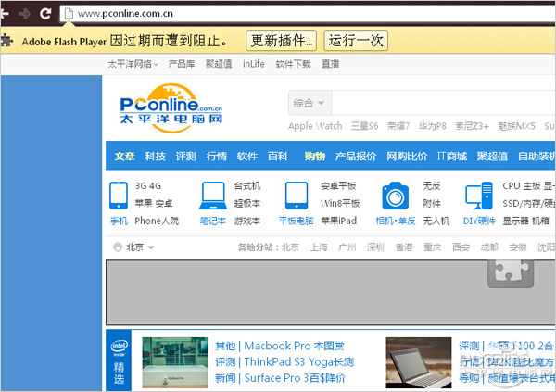Image resolution: width=556 pixels, height=392 pixels.
Task: Open the 手机 phone category icon
Action: (119, 196)
